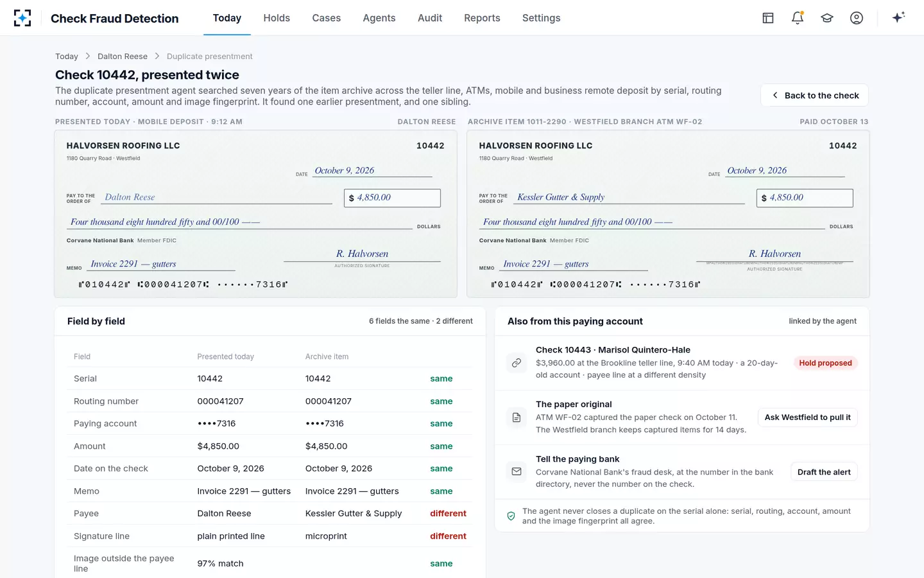
Task: Click the graduation cap learning icon
Action: pos(827,18)
